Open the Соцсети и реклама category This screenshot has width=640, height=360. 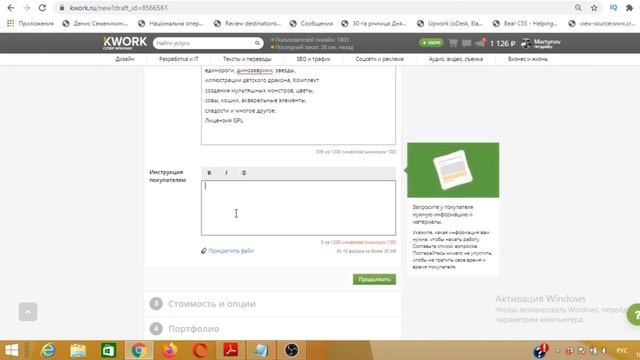[x=380, y=59]
